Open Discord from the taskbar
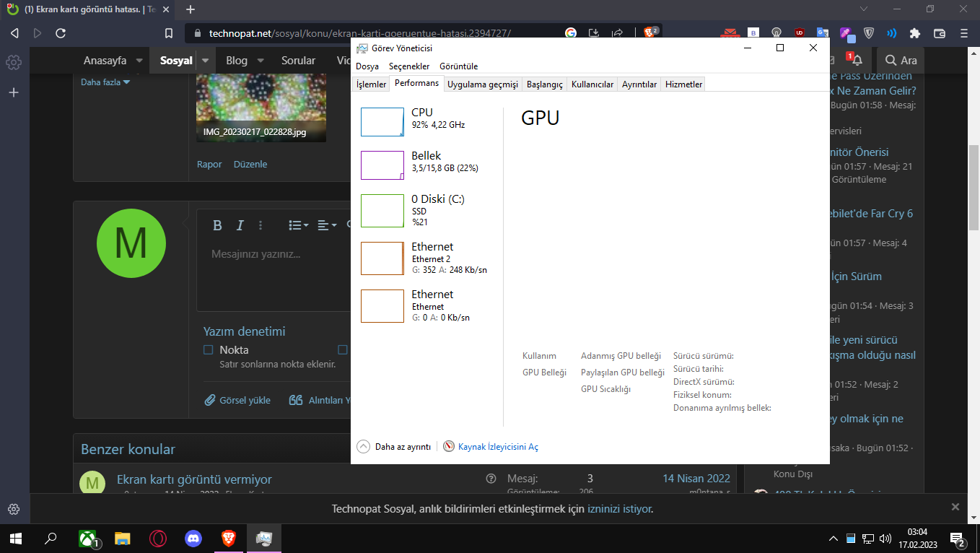The height and width of the screenshot is (553, 980). click(193, 539)
